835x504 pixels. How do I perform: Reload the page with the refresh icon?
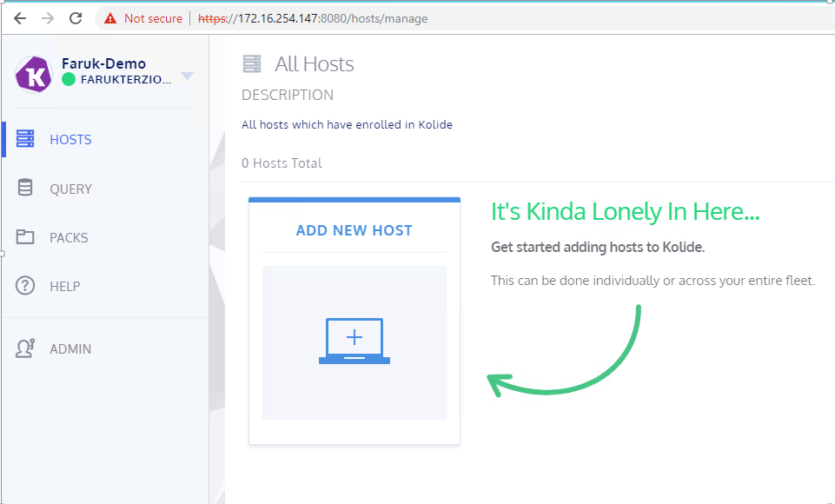[x=76, y=18]
